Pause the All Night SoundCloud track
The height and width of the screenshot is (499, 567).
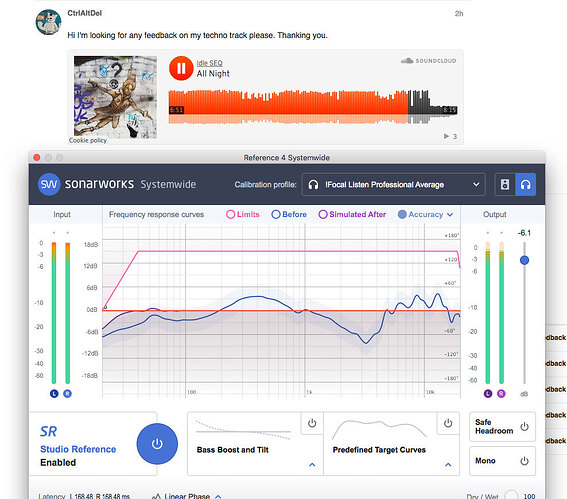click(x=181, y=68)
